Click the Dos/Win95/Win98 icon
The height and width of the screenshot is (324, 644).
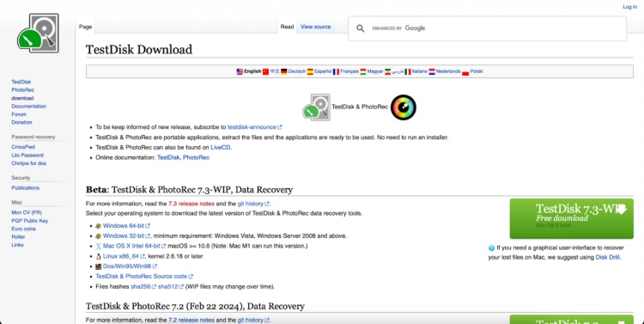98,266
